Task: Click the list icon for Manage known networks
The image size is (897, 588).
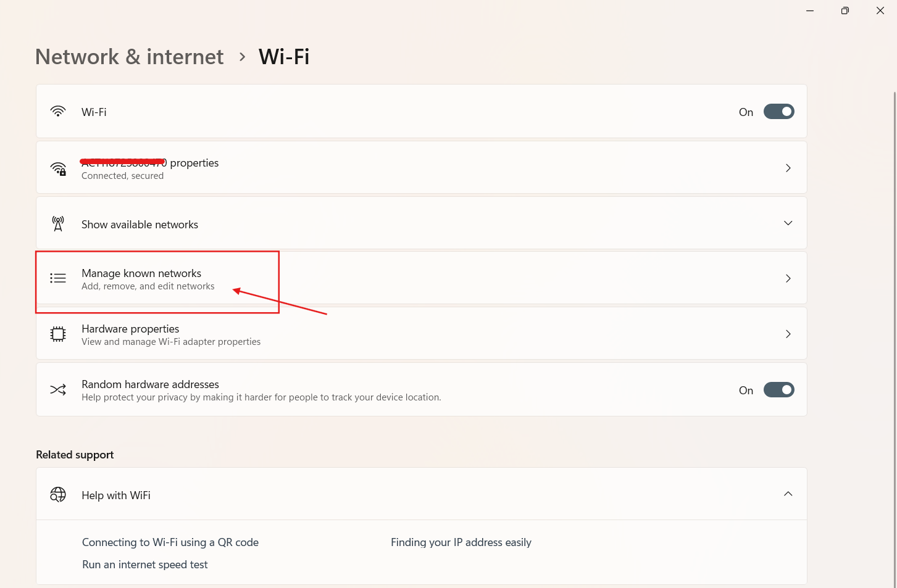Action: (57, 278)
